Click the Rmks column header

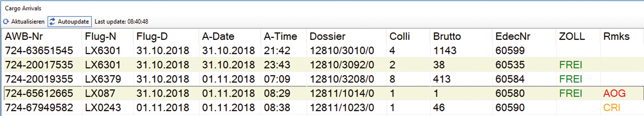pyautogui.click(x=616, y=36)
